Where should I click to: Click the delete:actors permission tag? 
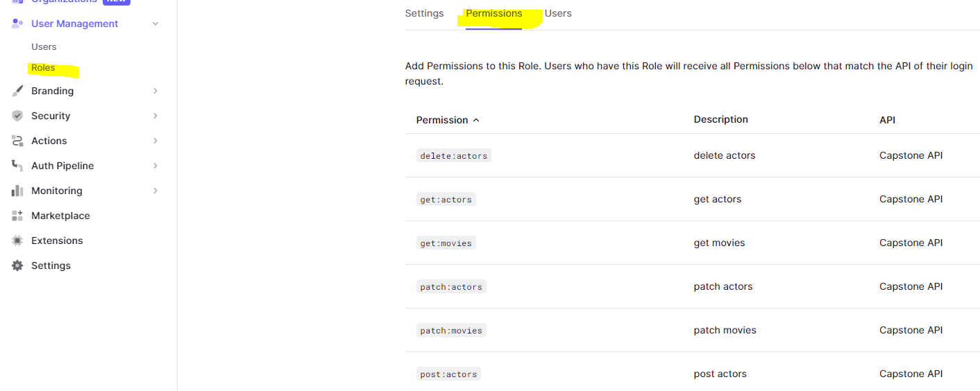point(453,156)
